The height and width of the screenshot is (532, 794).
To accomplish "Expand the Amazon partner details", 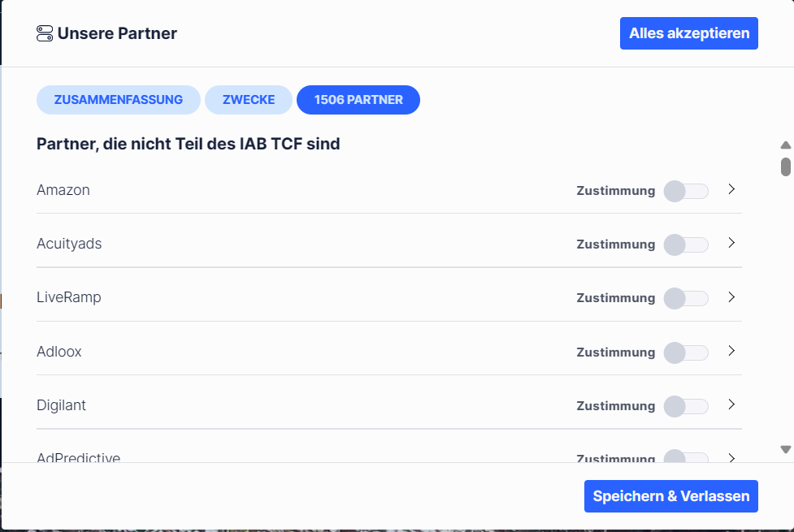I will (731, 189).
